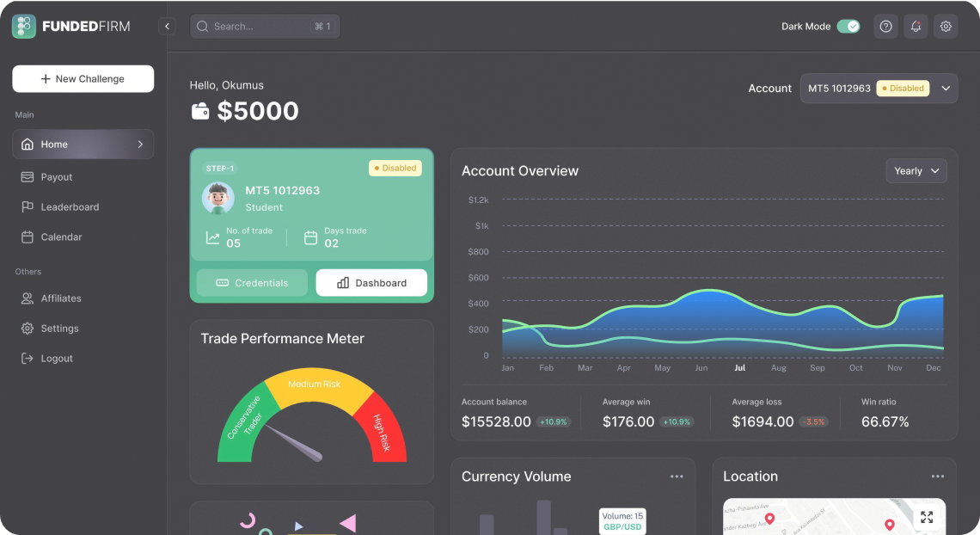Open the notifications bell icon
Screen dimensions: 980x535
coord(915,27)
